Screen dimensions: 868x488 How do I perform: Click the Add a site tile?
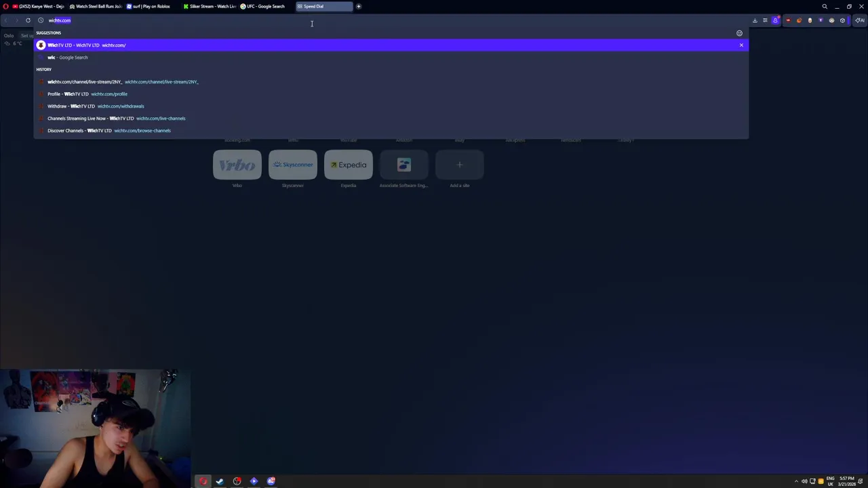pyautogui.click(x=460, y=165)
